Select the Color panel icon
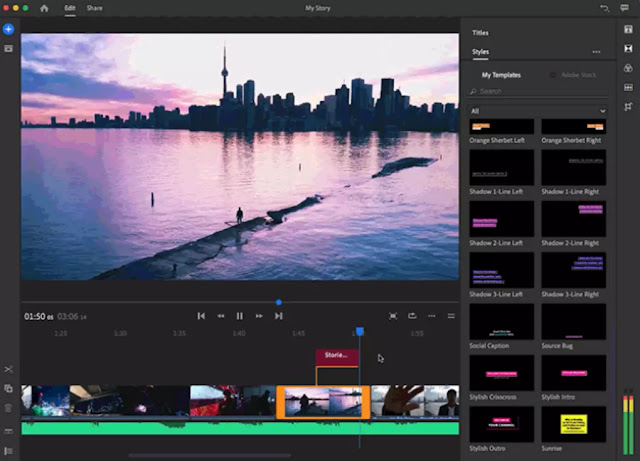640x461 pixels. click(x=628, y=68)
